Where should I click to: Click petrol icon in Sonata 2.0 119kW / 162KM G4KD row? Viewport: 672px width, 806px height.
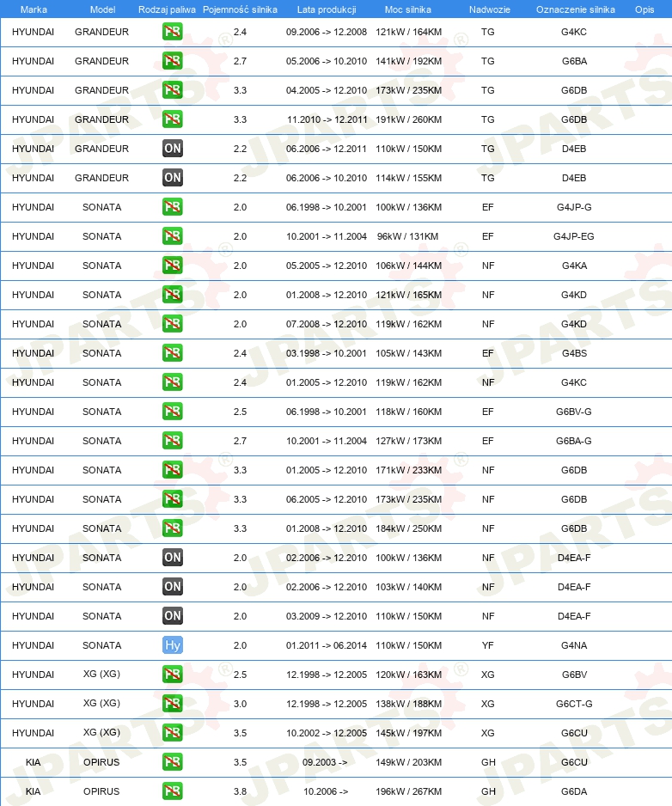click(172, 324)
